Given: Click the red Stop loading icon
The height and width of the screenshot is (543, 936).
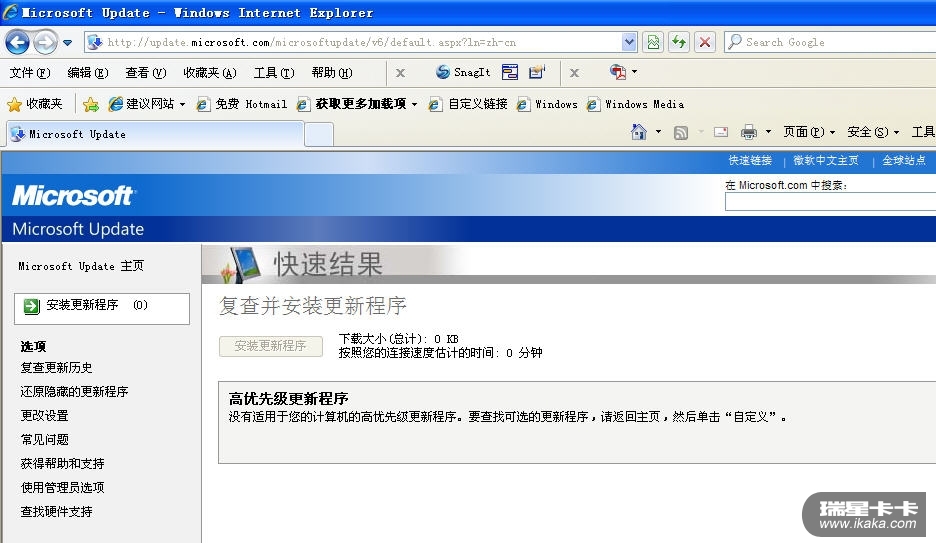Looking at the screenshot, I should point(705,42).
